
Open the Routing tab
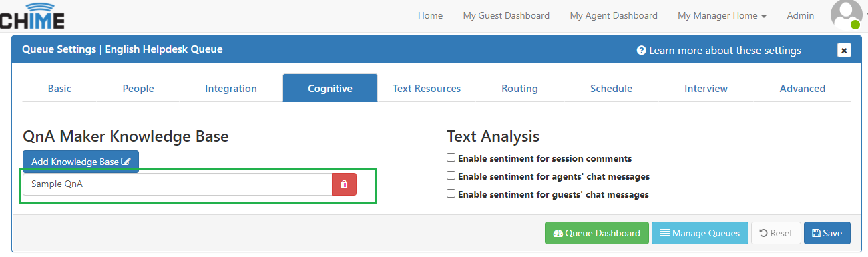[x=519, y=88]
